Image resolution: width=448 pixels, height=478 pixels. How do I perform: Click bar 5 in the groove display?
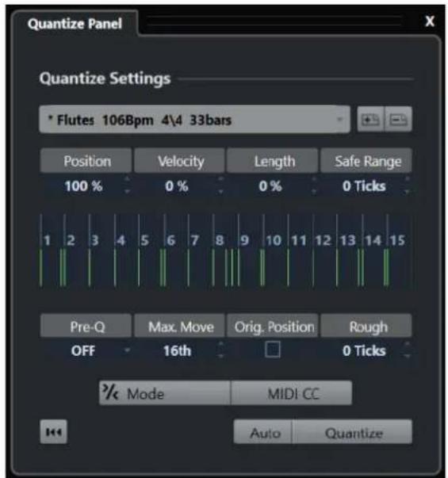coord(144,240)
